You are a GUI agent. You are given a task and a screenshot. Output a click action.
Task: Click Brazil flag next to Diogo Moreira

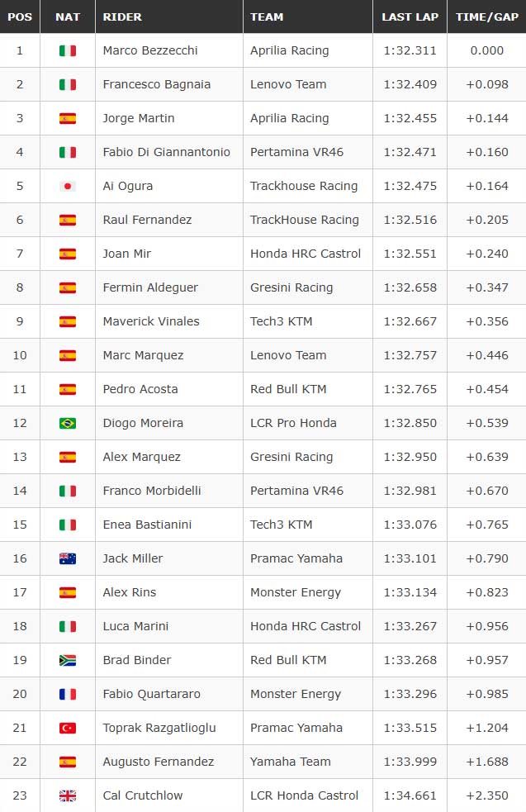click(68, 423)
